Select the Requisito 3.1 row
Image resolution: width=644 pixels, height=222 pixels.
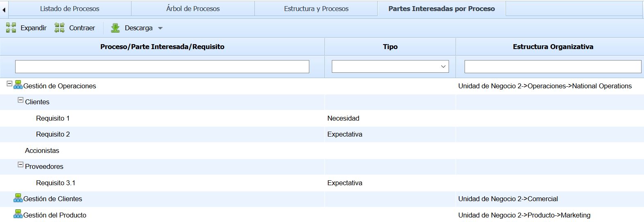(x=56, y=183)
